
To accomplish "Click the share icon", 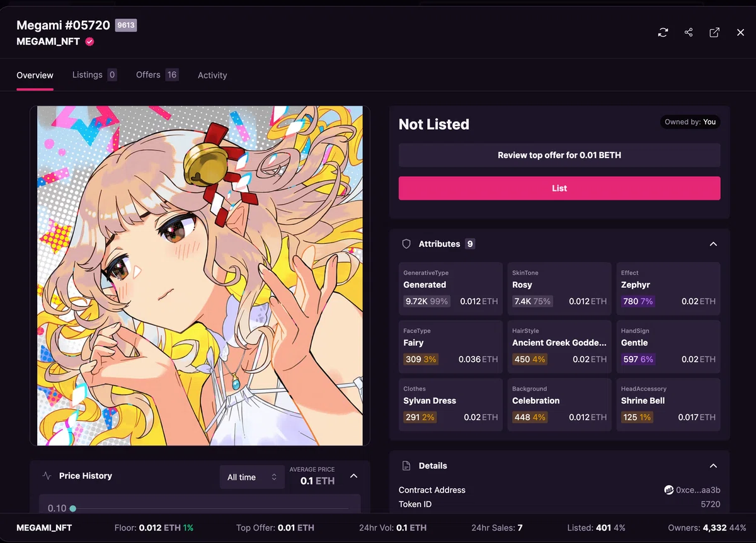I will coord(689,32).
